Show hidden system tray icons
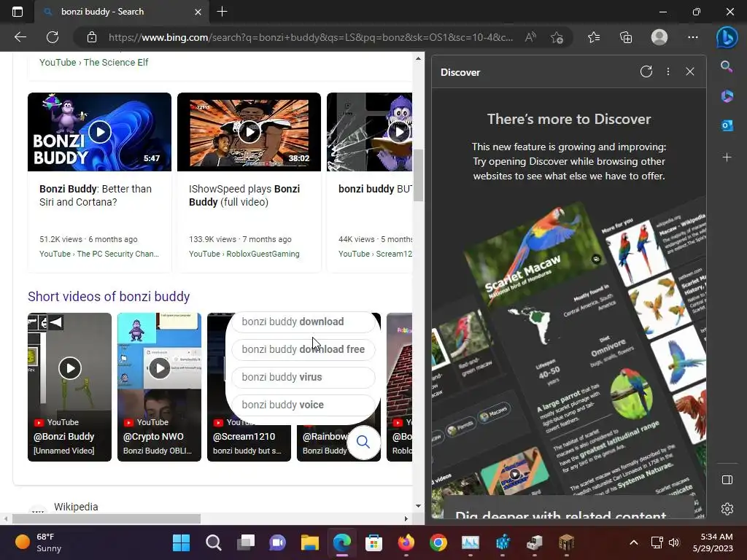Viewport: 747px width, 560px height. (634, 542)
